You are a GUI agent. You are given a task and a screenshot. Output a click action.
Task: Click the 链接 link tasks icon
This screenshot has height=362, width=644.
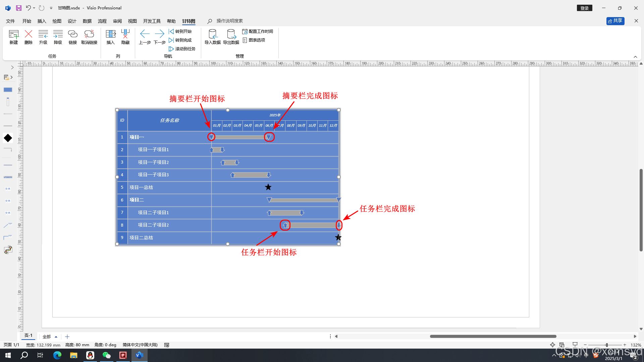click(x=73, y=34)
